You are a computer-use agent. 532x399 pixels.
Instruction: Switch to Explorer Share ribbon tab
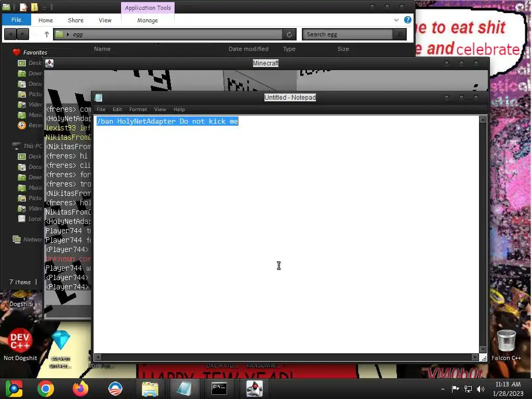point(75,20)
